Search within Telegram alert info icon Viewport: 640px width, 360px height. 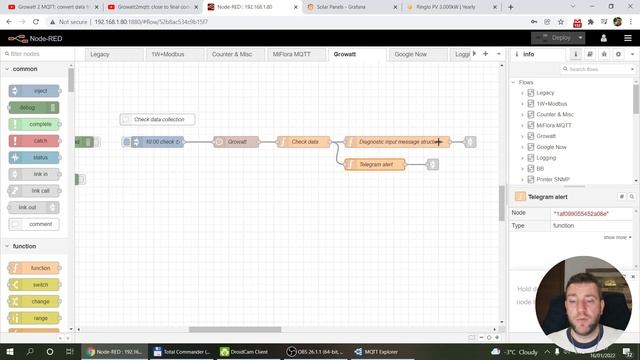pos(632,197)
